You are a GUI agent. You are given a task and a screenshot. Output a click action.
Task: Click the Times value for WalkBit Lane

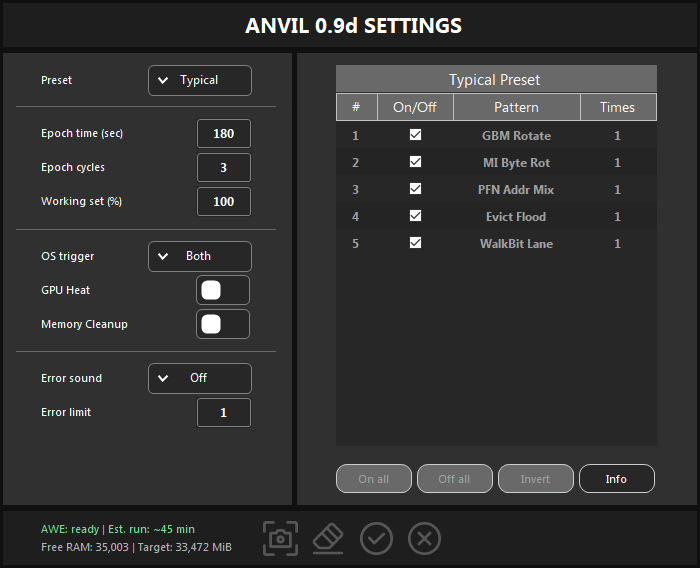tap(617, 244)
